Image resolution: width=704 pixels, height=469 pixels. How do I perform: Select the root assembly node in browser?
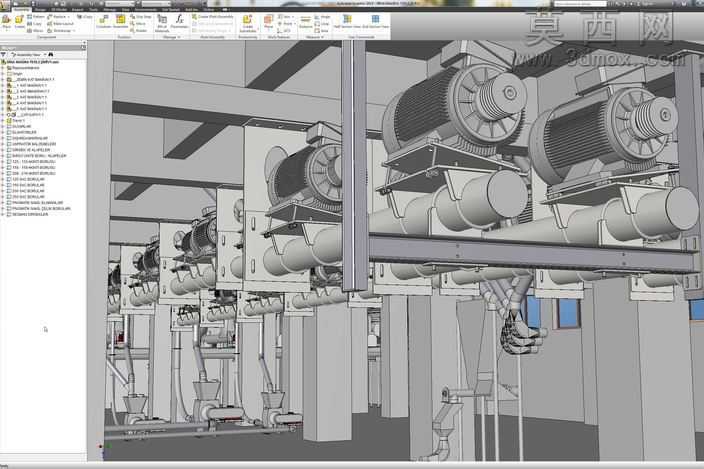(x=31, y=62)
